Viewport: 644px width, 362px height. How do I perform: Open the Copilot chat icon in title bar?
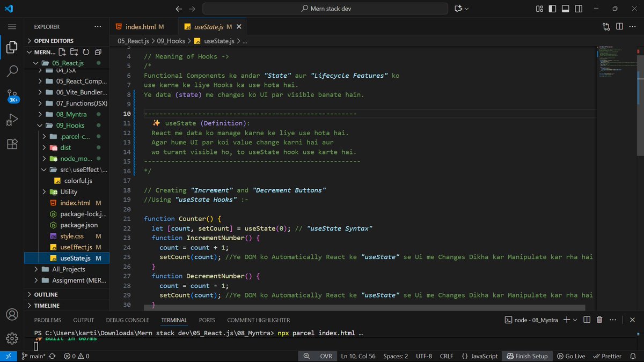coord(458,9)
